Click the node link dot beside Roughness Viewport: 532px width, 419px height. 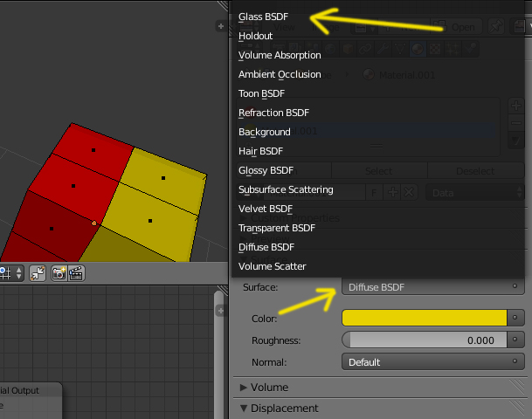click(x=515, y=340)
